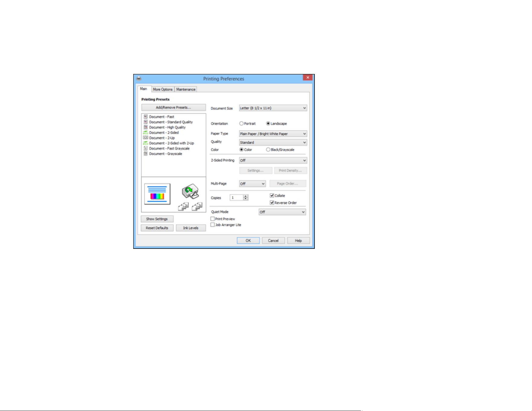Confirm with the OK button

pos(248,241)
